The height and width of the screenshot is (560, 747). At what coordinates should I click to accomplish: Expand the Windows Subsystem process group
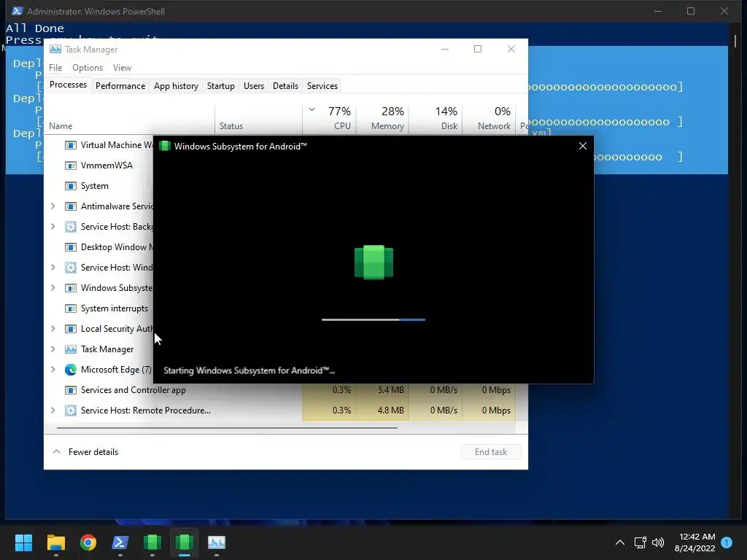point(53,288)
